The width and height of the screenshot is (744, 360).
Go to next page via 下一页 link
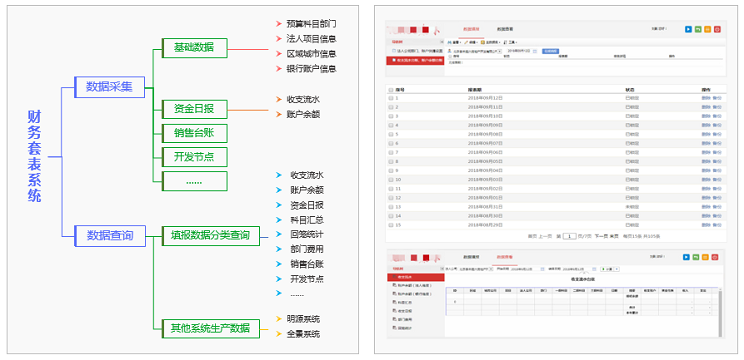click(601, 236)
